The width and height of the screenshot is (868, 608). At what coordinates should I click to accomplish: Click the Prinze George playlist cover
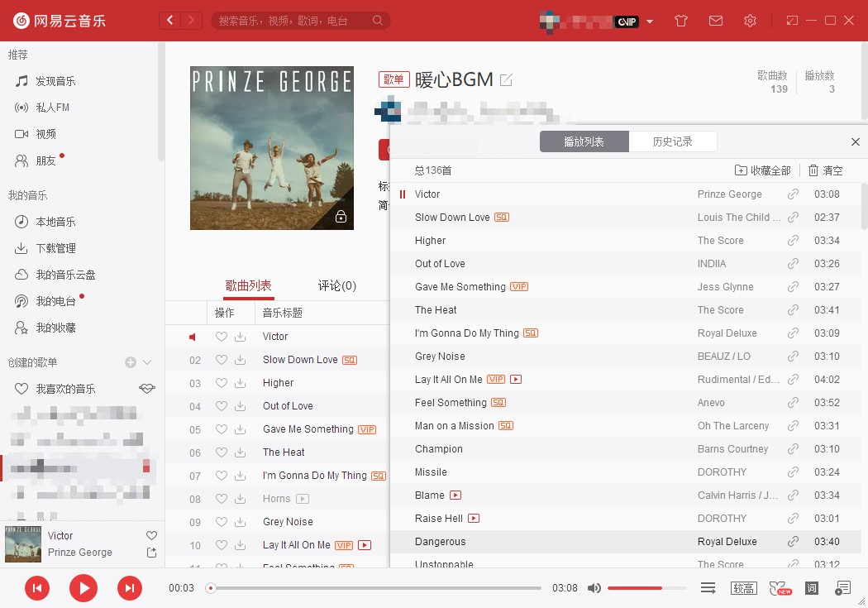pyautogui.click(x=272, y=148)
